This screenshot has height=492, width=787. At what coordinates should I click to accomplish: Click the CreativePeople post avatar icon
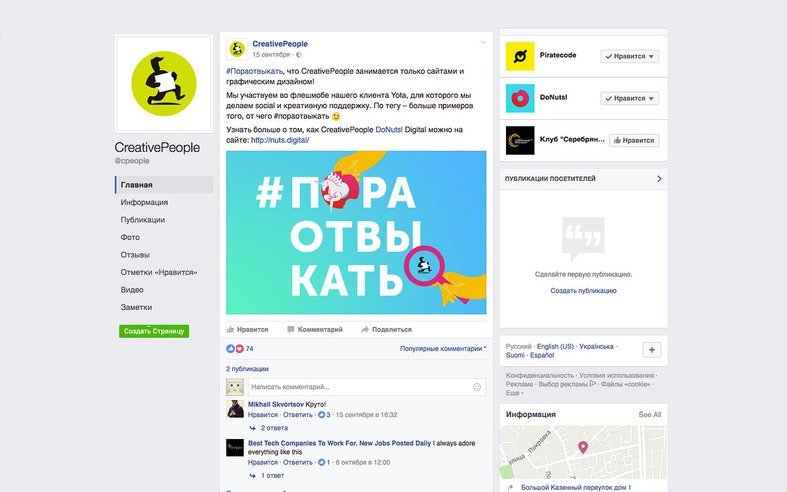pyautogui.click(x=237, y=49)
